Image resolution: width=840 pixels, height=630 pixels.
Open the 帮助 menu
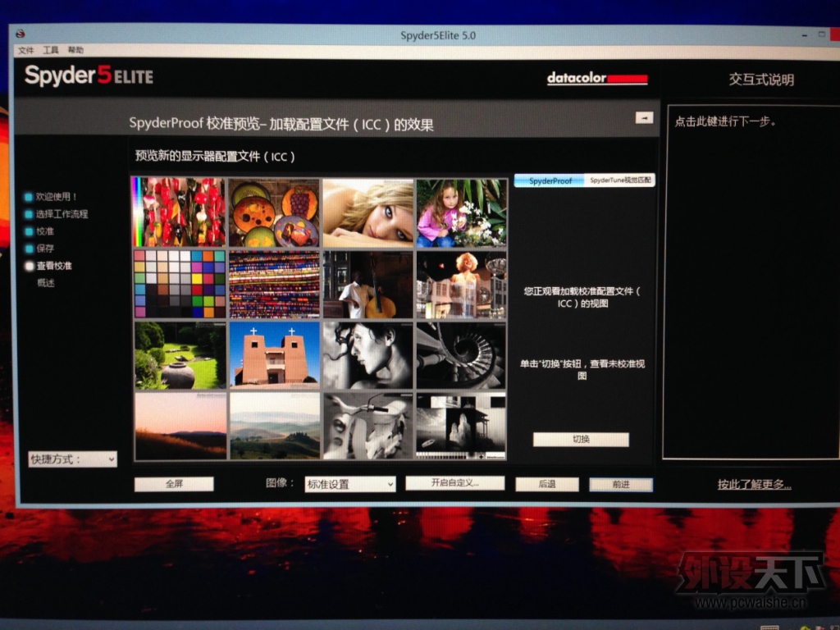75,50
